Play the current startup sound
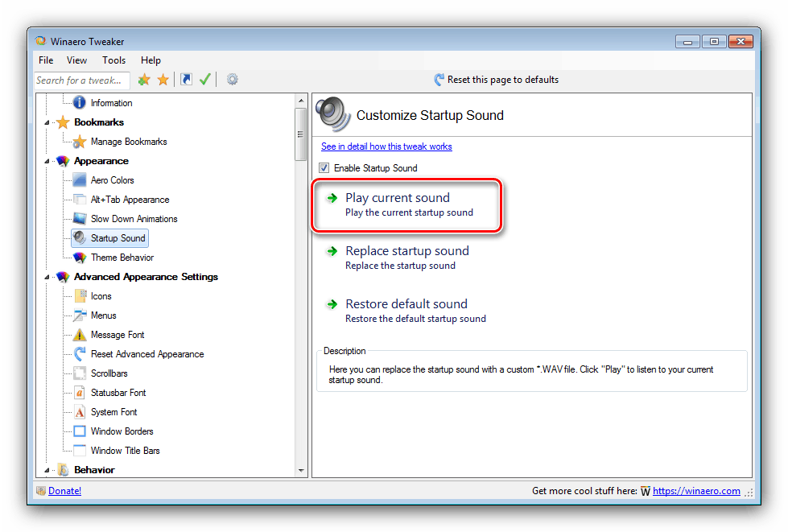 pyautogui.click(x=406, y=204)
